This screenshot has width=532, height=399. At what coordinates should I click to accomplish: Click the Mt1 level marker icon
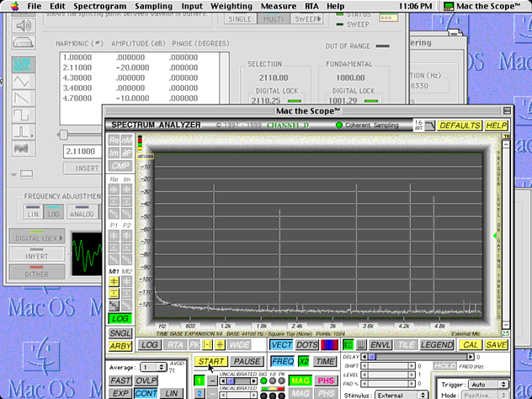pyautogui.click(x=114, y=294)
